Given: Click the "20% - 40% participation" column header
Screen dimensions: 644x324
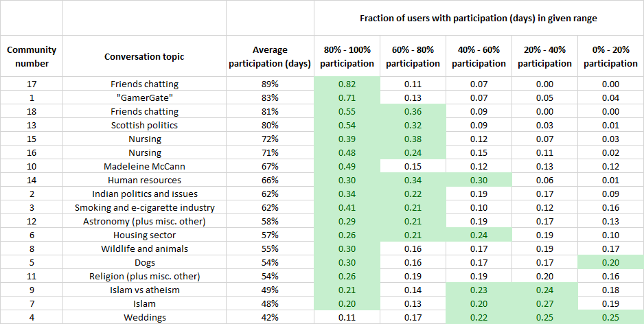Looking at the screenshot, I should [x=544, y=56].
